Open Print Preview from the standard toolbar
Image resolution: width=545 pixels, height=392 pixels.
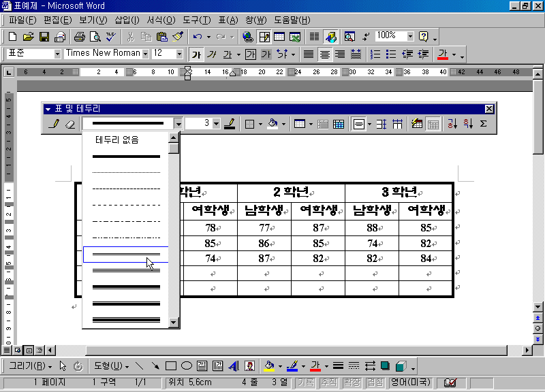click(95, 37)
